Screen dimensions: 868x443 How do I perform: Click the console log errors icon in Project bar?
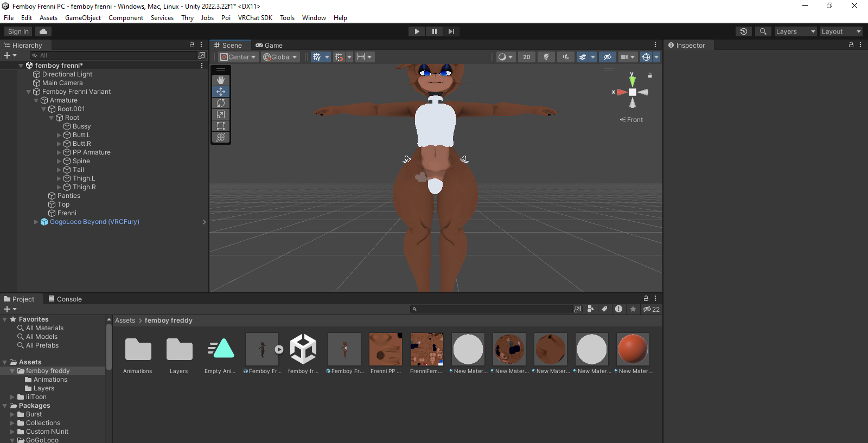tap(618, 309)
